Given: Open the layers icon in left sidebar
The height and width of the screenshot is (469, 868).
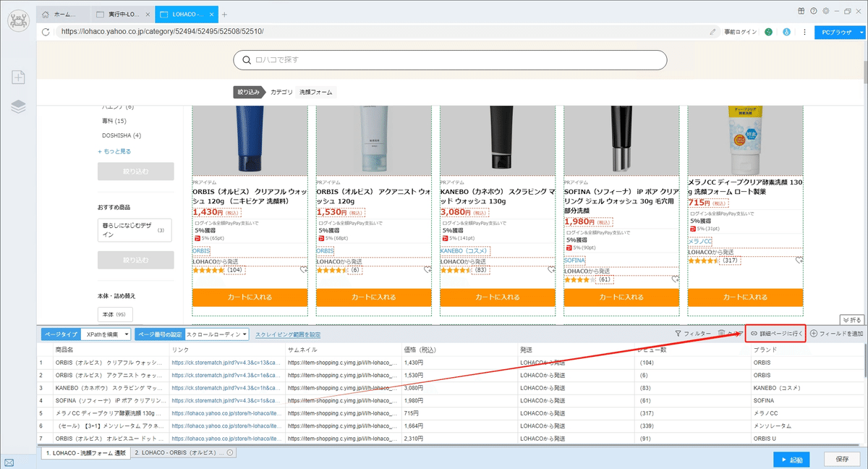Looking at the screenshot, I should tap(18, 106).
